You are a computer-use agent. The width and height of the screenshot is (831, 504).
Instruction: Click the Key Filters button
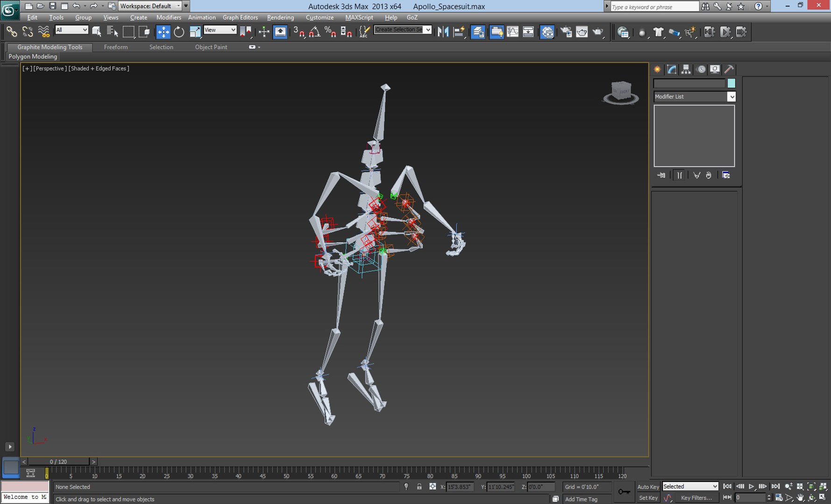coord(696,498)
